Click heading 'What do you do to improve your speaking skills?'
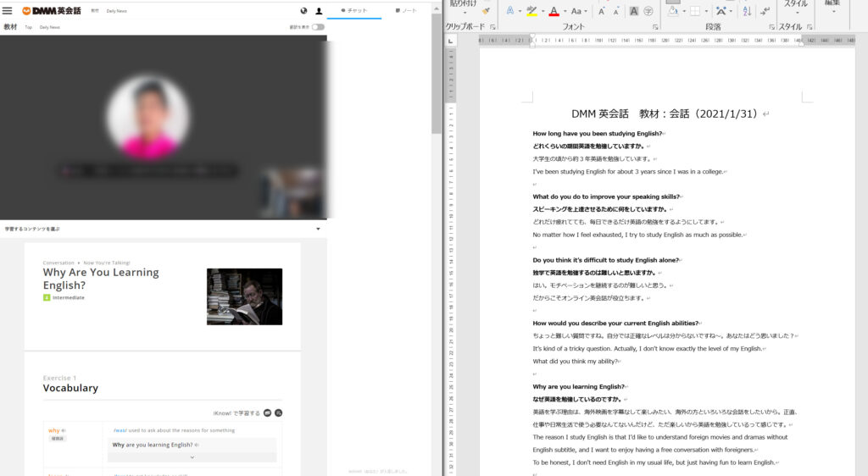 [606, 196]
